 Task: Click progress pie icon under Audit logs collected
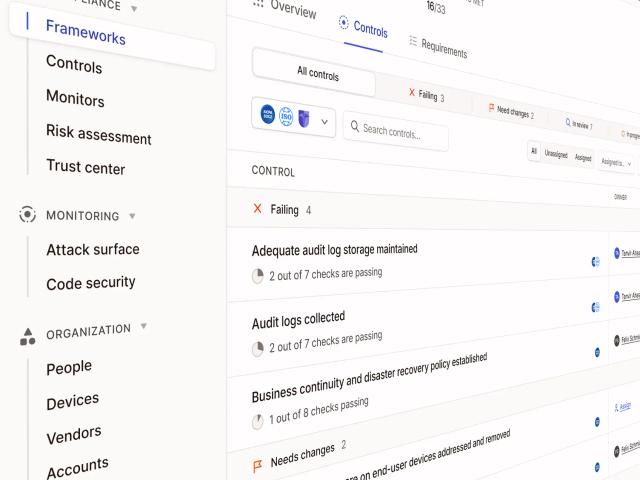[258, 349]
